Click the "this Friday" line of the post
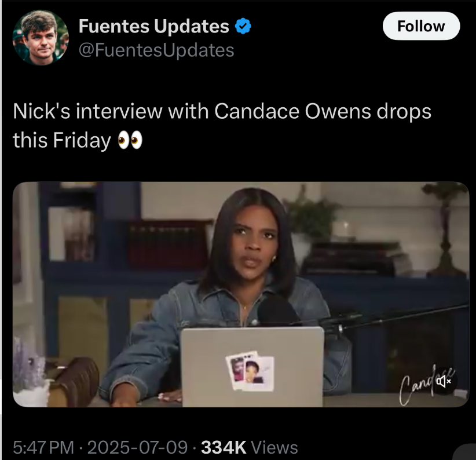This screenshot has width=476, height=460. 61,140
